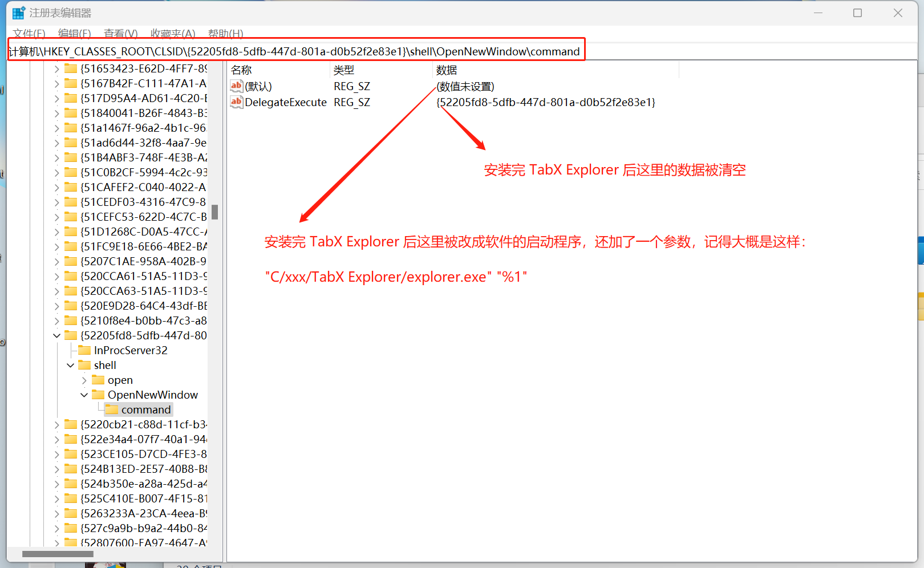This screenshot has height=568, width=924.
Task: Expand the {5167B42F-C111-47A1 key
Action: (56, 83)
